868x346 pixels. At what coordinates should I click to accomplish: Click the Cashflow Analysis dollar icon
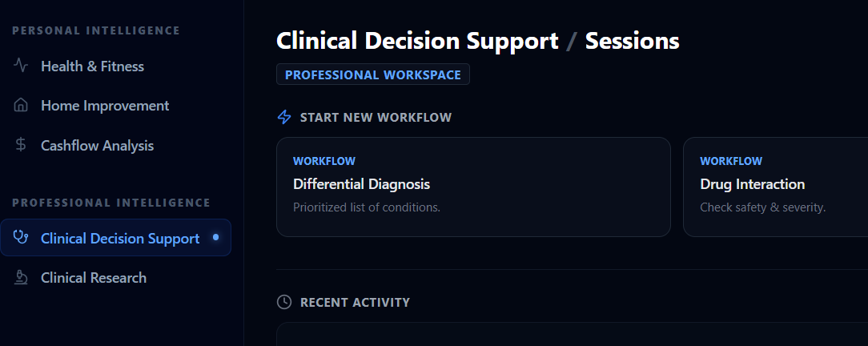tap(22, 145)
